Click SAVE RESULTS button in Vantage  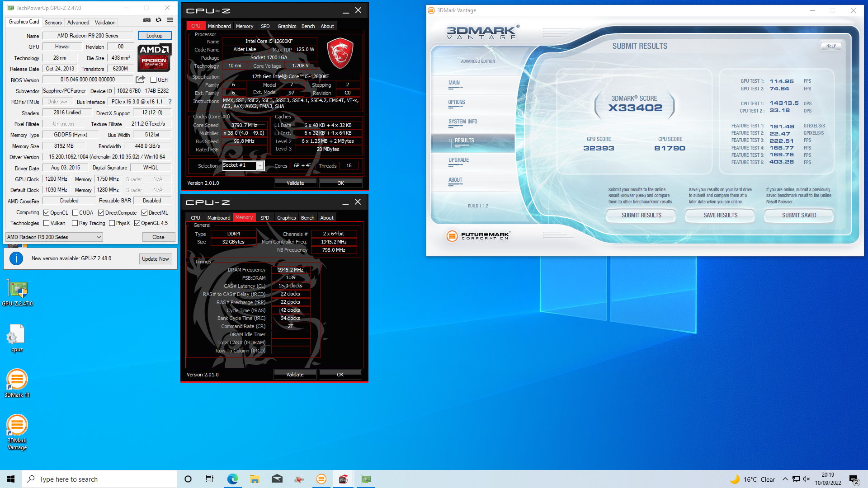click(720, 216)
